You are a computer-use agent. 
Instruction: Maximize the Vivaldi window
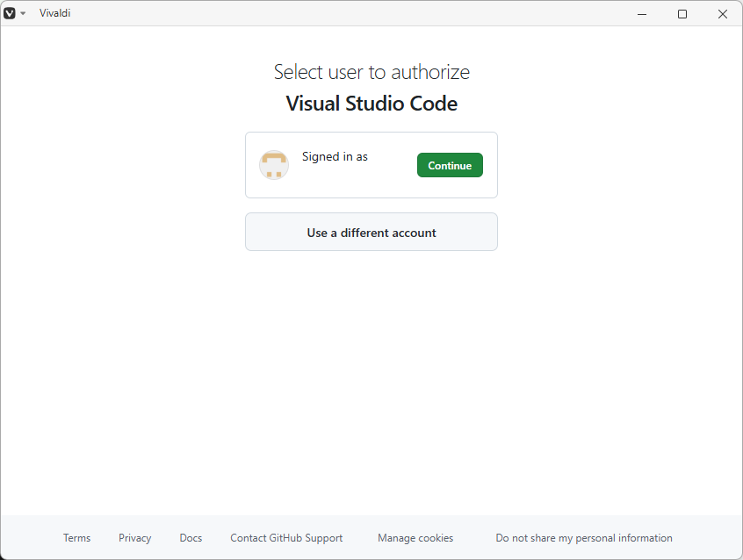pyautogui.click(x=682, y=13)
